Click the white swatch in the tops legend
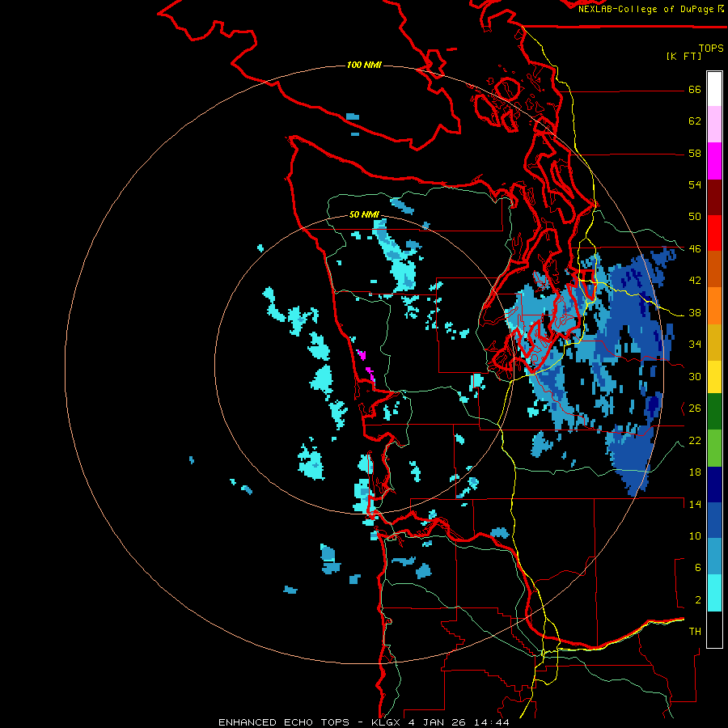The image size is (728, 728). coord(714,89)
